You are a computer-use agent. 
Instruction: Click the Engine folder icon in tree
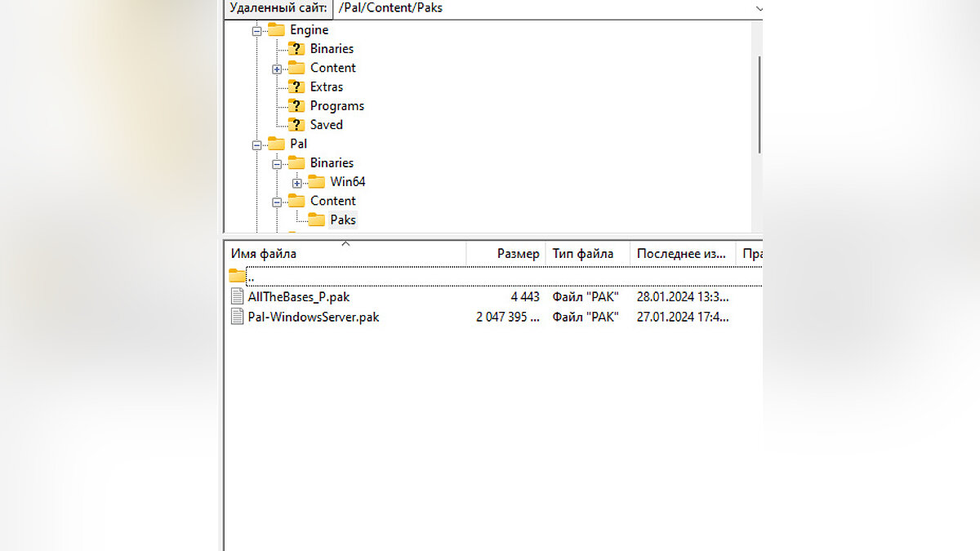[276, 29]
